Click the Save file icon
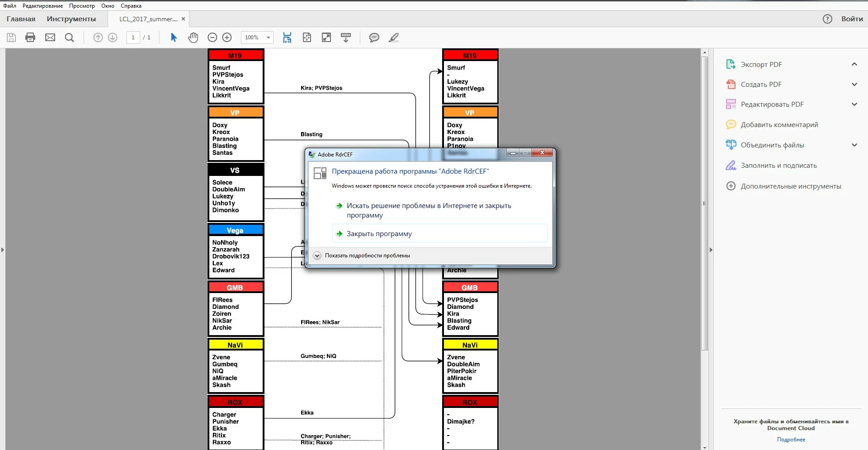The height and width of the screenshot is (450, 868). coord(11,38)
